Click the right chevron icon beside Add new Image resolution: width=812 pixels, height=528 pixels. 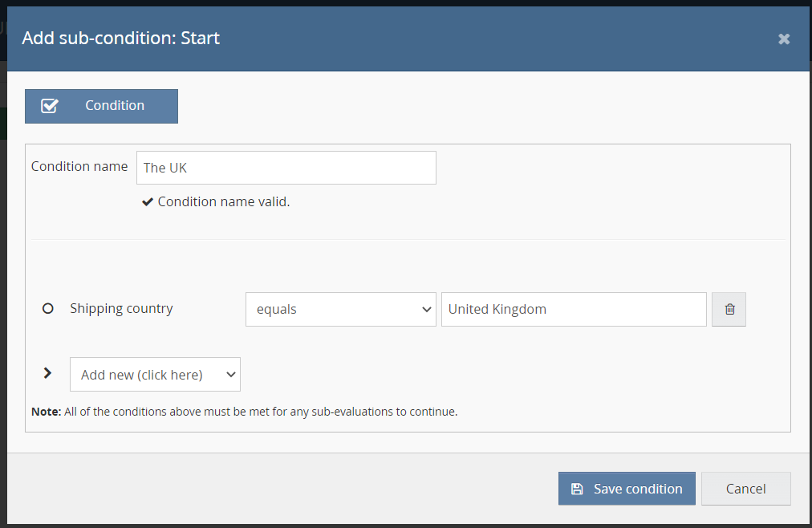pyautogui.click(x=47, y=373)
